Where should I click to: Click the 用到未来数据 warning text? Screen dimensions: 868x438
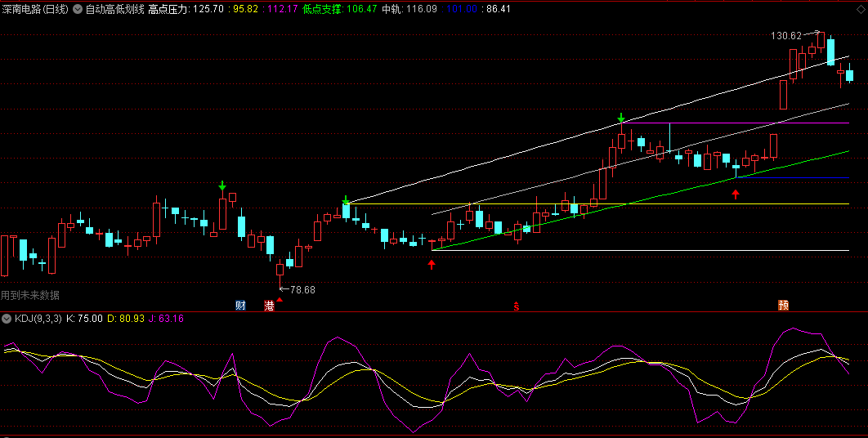[x=30, y=295]
